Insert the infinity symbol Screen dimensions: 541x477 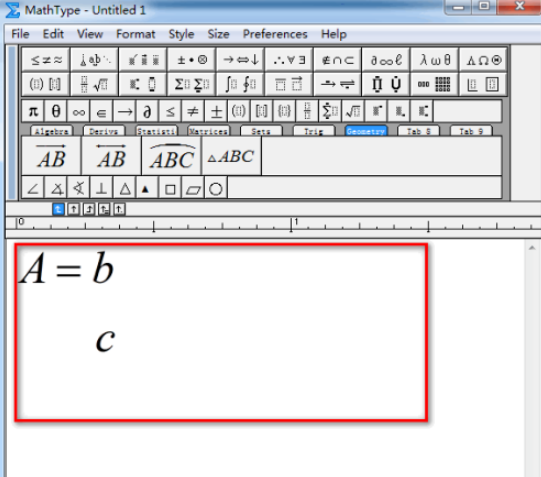click(79, 111)
